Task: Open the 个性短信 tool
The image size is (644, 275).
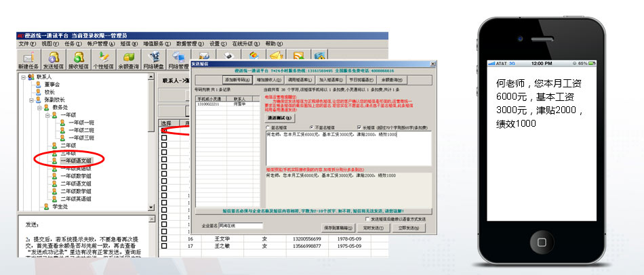Action: pos(103,59)
